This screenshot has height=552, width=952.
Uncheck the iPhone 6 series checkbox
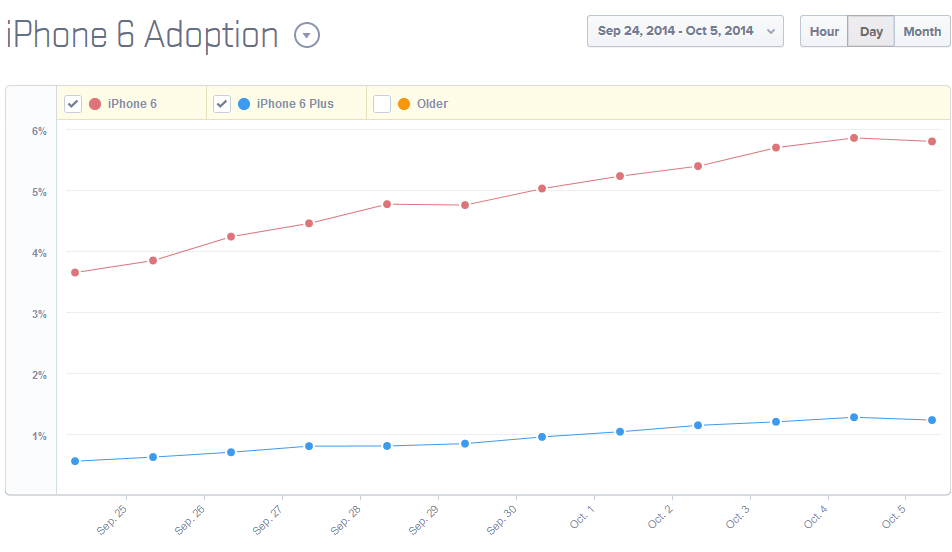click(x=73, y=104)
